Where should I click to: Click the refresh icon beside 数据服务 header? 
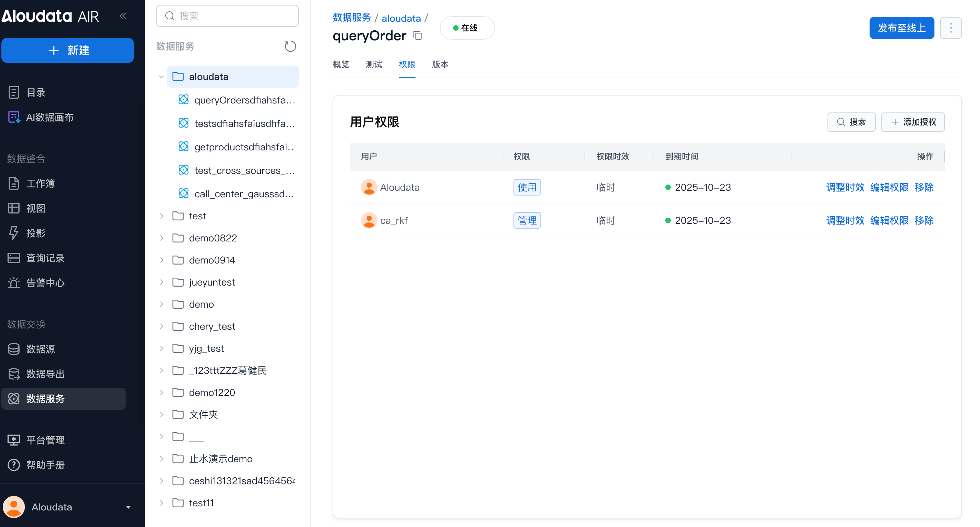pyautogui.click(x=290, y=46)
